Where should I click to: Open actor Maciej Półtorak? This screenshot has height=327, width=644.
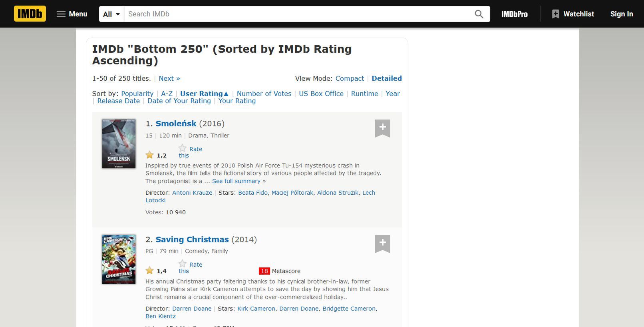[x=292, y=193]
